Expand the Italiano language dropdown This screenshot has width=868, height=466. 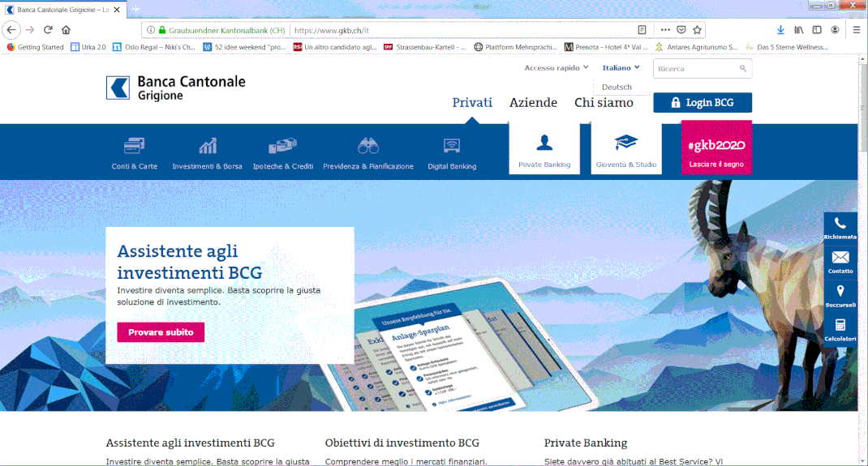(621, 67)
